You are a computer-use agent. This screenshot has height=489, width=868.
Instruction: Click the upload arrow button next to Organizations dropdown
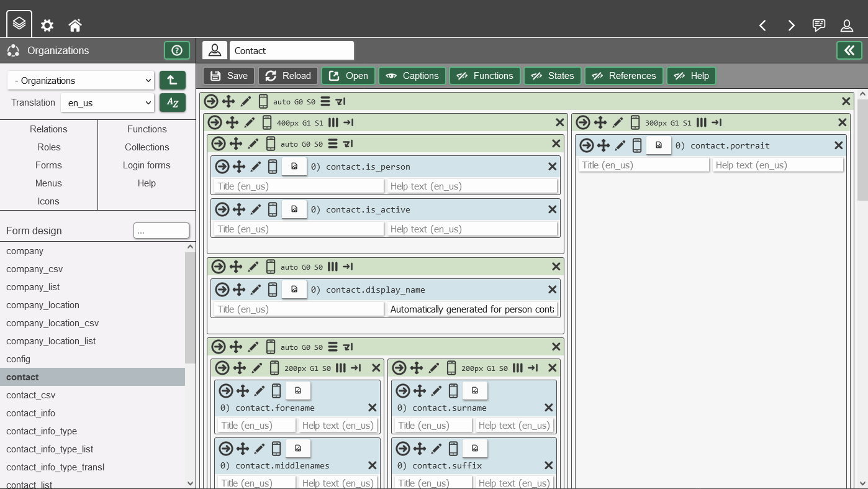tap(173, 80)
